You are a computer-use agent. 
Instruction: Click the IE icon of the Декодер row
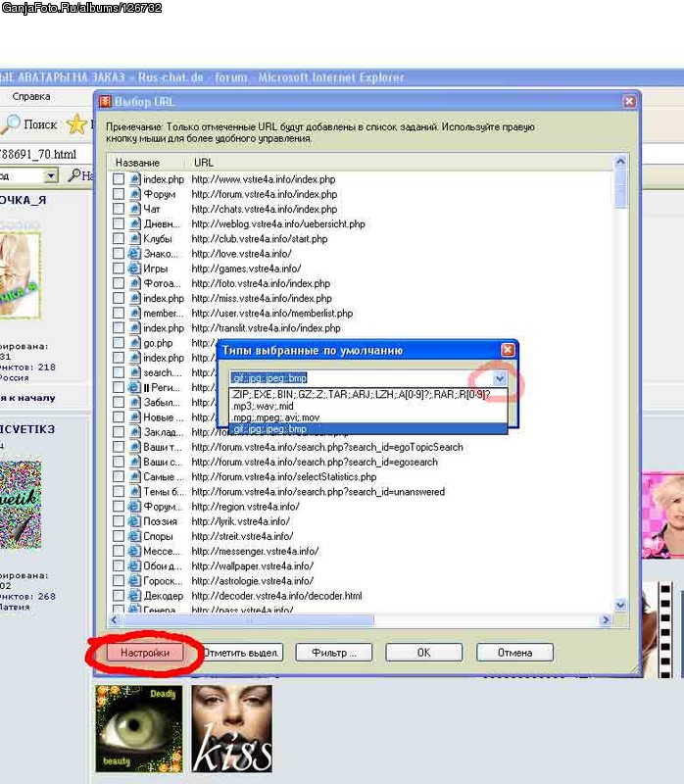[x=134, y=596]
